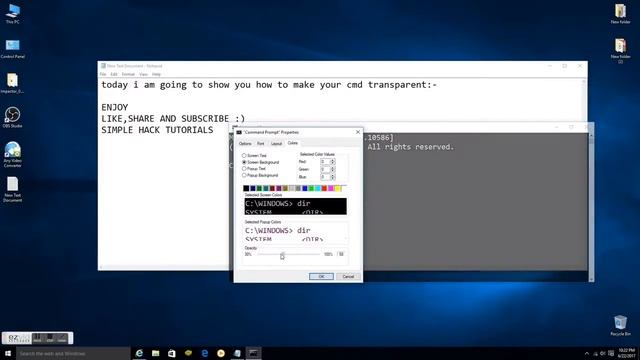The width and height of the screenshot is (640, 360).
Task: Click the yellow media player taskbar icon
Action: 221,353
